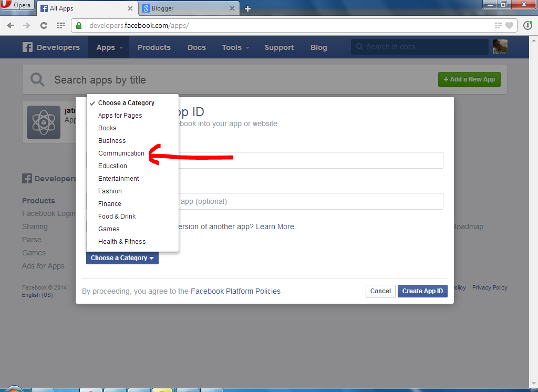Click the Facebook Developers logo in the navbar

[51, 47]
